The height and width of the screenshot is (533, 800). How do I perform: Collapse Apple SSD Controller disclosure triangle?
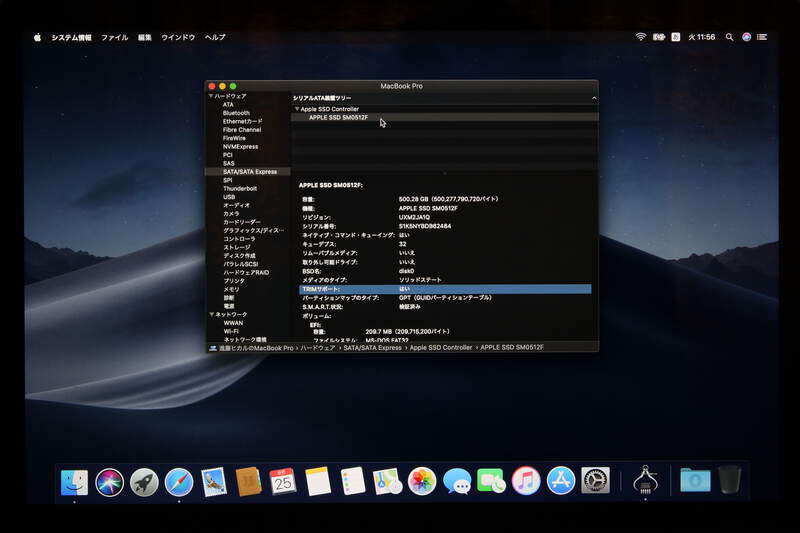click(296, 109)
